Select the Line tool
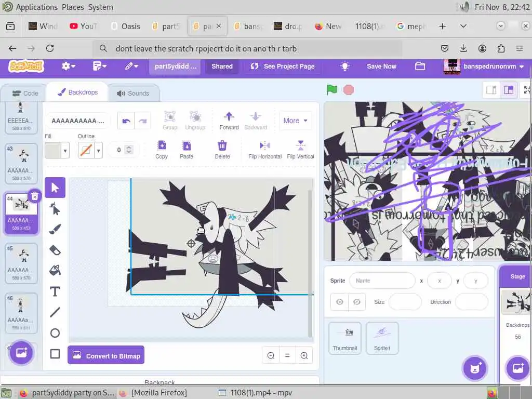 coord(55,312)
